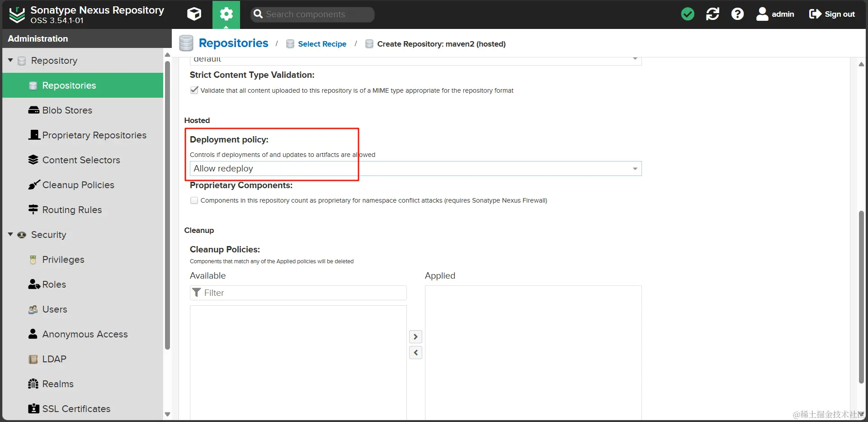Collapse the Security tree section
868x422 pixels.
tap(10, 234)
